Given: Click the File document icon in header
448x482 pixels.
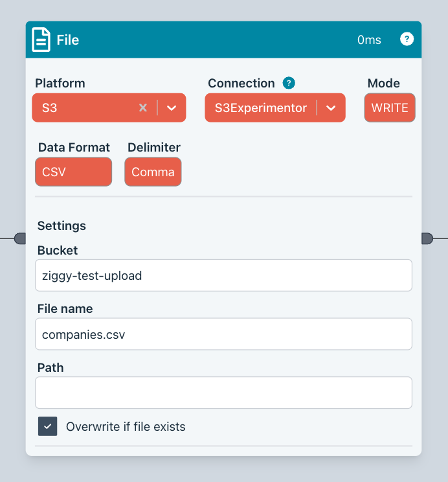Looking at the screenshot, I should point(41,40).
